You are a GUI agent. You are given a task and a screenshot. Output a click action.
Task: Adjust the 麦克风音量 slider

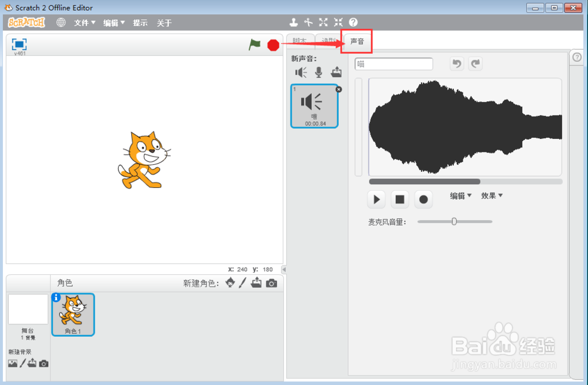point(454,221)
